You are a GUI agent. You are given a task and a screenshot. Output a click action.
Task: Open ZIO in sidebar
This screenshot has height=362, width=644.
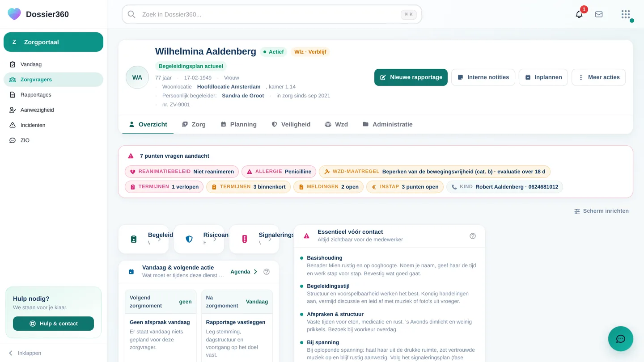53,140
